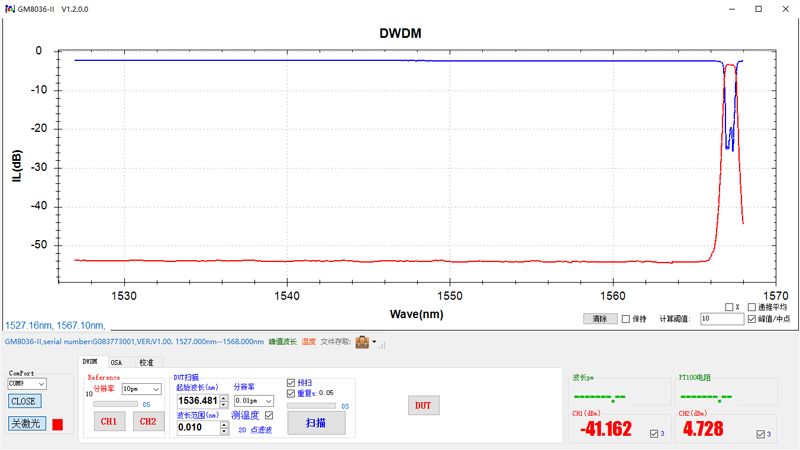Click the 关激光 laser off button
The height and width of the screenshot is (450, 800).
(x=26, y=424)
